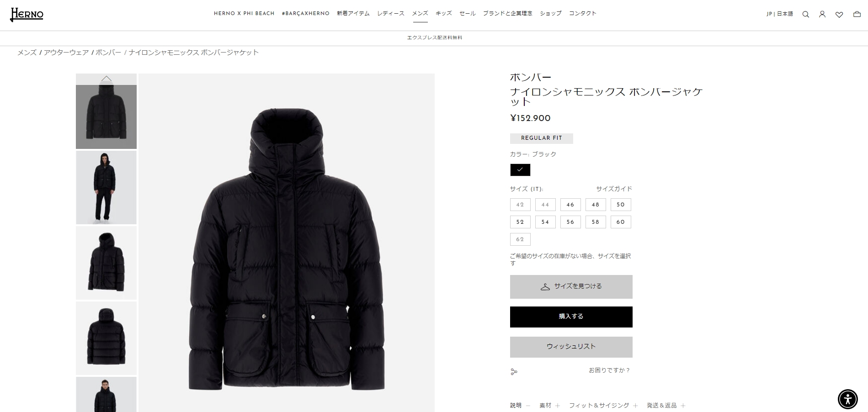Image resolution: width=868 pixels, height=412 pixels.
Task: Open the wishlist heart icon in header
Action: [839, 15]
